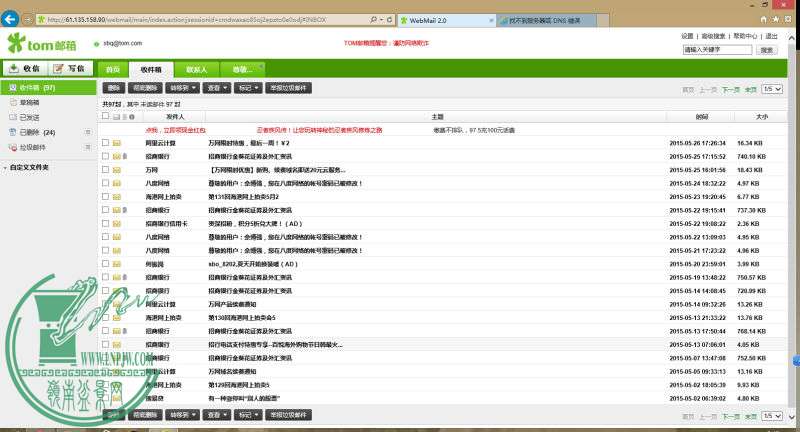This screenshot has height=432, width=800.
Task: Switch to the 收件箱 tab
Action: pos(151,69)
